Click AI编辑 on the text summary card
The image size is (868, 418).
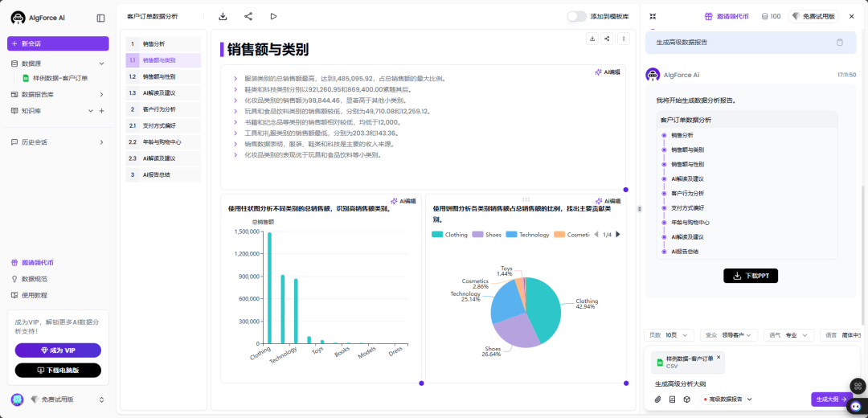(608, 72)
